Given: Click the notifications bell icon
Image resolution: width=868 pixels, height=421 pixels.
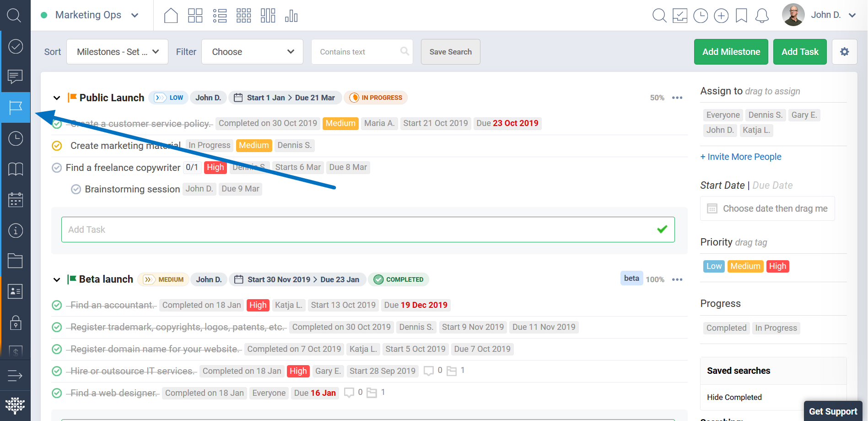Looking at the screenshot, I should pos(761,16).
